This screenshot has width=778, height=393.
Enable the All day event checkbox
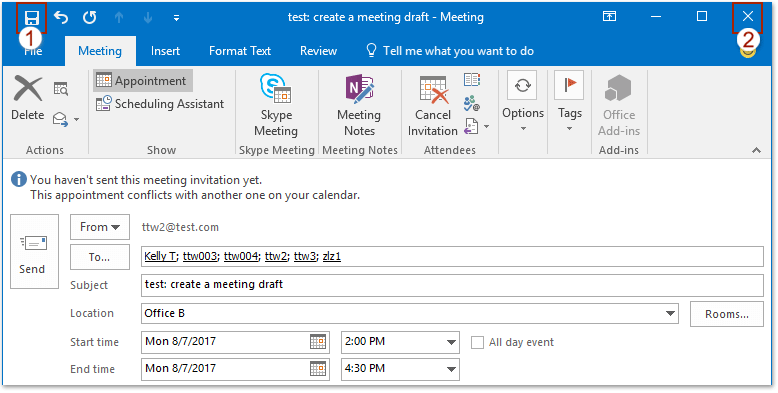[477, 342]
